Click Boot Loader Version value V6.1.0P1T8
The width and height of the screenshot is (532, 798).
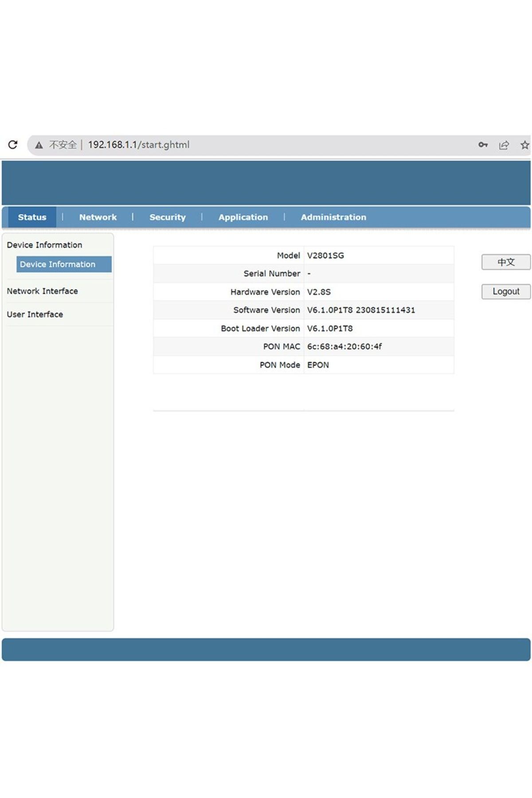click(330, 329)
